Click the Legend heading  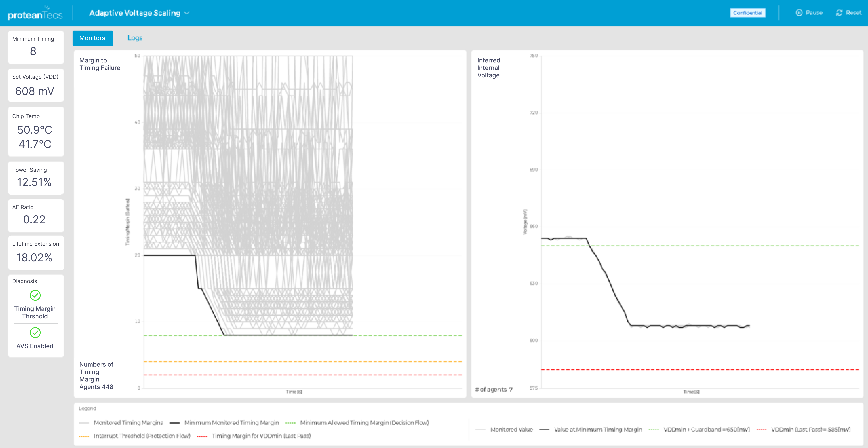click(87, 408)
